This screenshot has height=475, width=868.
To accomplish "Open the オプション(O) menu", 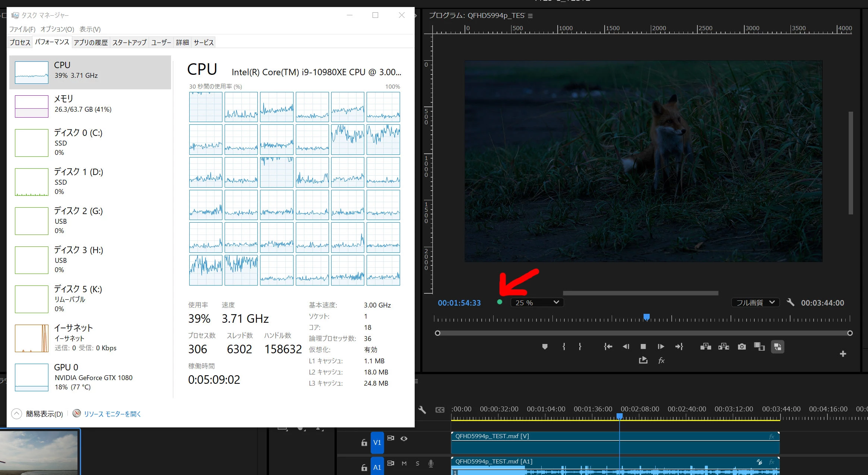I will (x=57, y=29).
